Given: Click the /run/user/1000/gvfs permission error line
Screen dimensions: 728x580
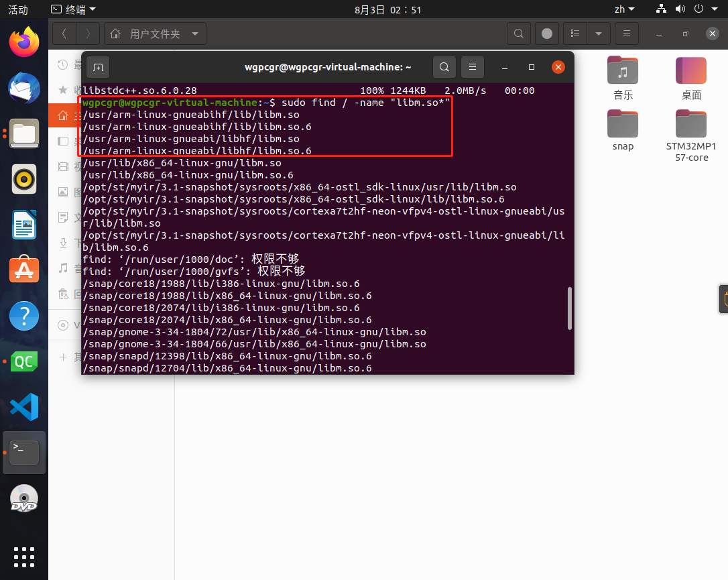Looking at the screenshot, I should tap(194, 271).
